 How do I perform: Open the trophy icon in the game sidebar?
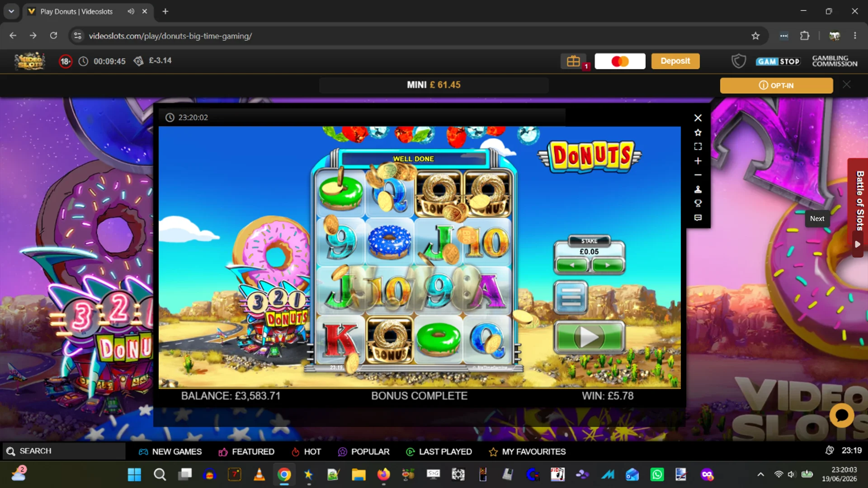[x=698, y=203]
